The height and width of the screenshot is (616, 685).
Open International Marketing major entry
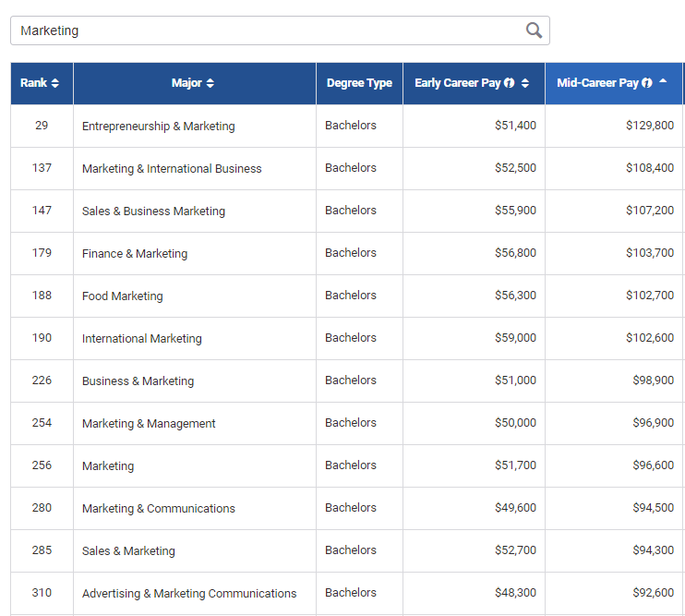[x=141, y=339]
